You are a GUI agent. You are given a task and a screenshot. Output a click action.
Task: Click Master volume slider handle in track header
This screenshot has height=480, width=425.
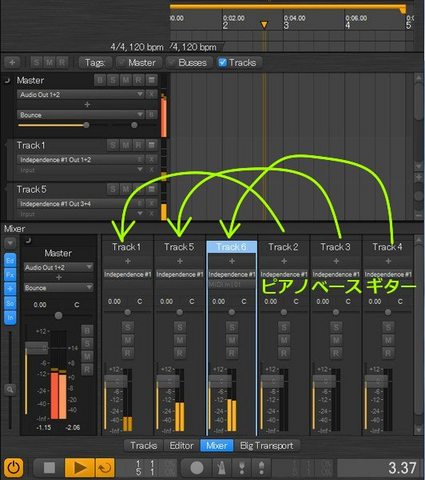tap(86, 125)
